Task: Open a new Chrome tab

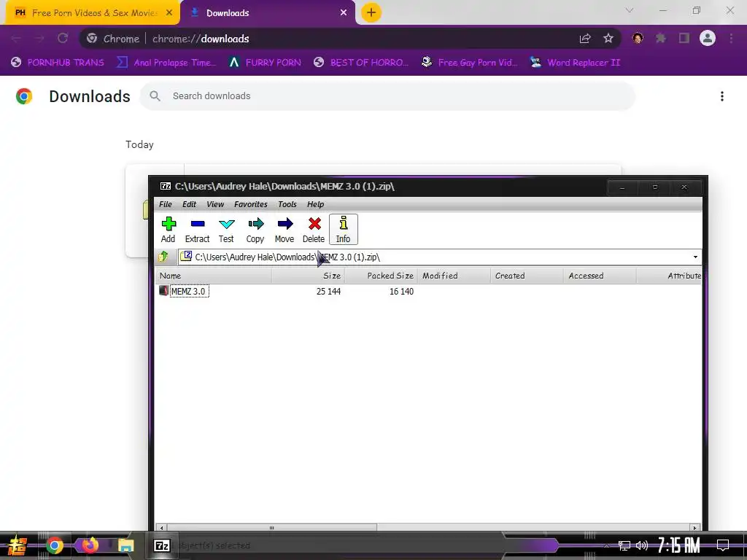Action: pos(371,12)
